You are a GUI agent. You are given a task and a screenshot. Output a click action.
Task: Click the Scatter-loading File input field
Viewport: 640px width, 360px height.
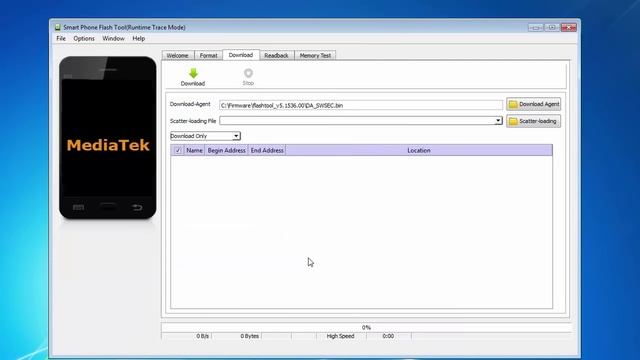pyautogui.click(x=357, y=121)
